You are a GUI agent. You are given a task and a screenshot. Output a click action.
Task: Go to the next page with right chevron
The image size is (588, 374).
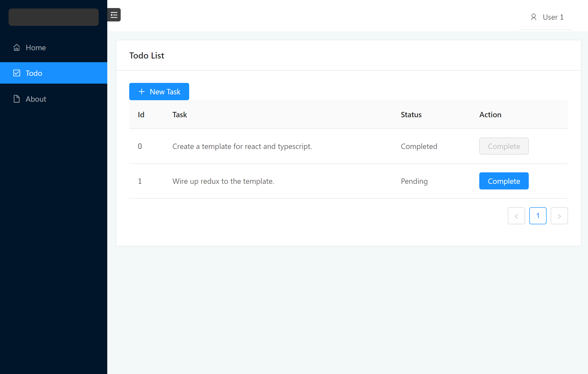[559, 216]
